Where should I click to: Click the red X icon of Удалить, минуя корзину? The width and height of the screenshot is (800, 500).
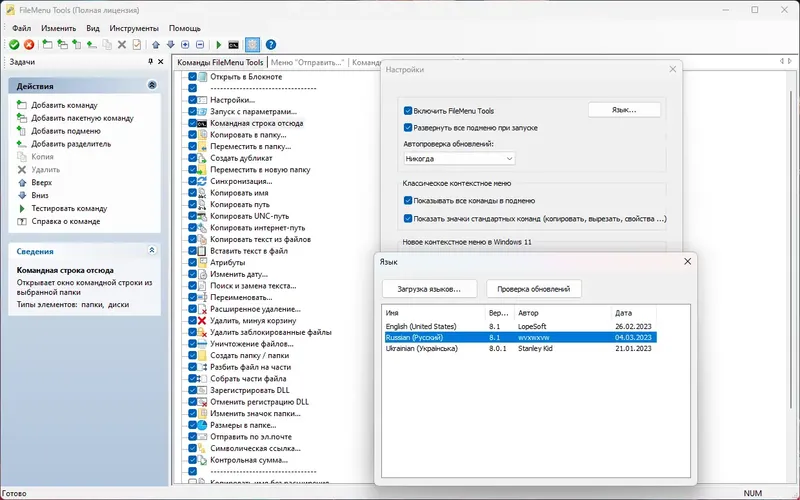coord(202,320)
